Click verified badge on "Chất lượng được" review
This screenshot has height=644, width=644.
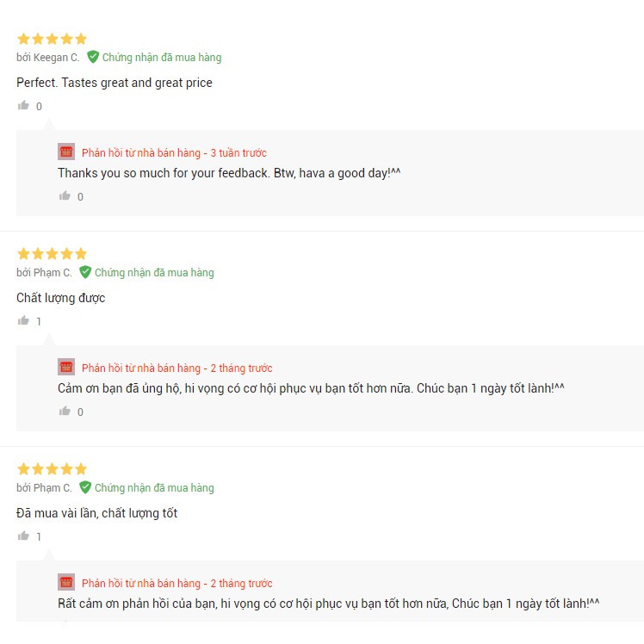click(x=85, y=272)
